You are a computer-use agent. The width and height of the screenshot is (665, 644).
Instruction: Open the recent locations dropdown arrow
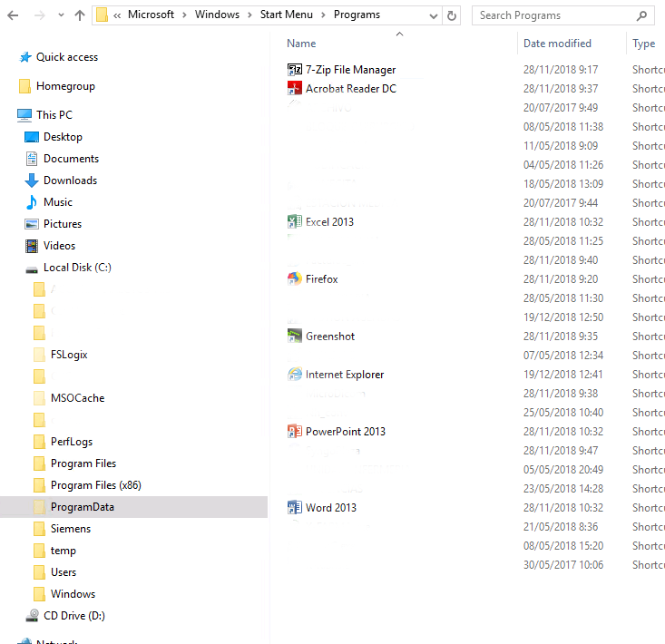point(61,15)
